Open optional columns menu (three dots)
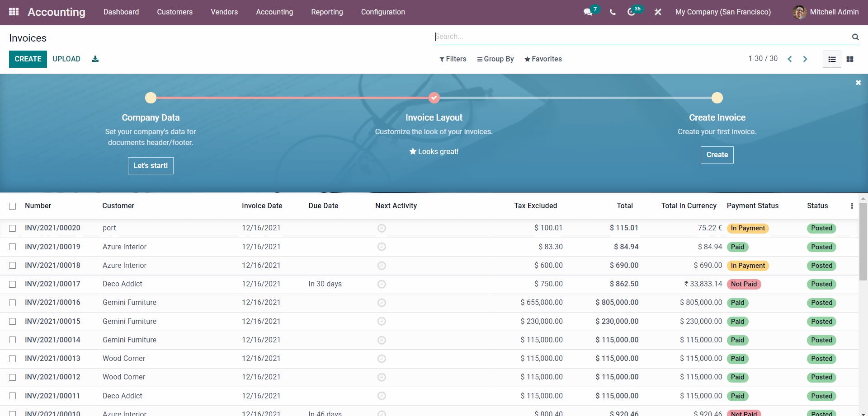This screenshot has height=416, width=868. [852, 206]
